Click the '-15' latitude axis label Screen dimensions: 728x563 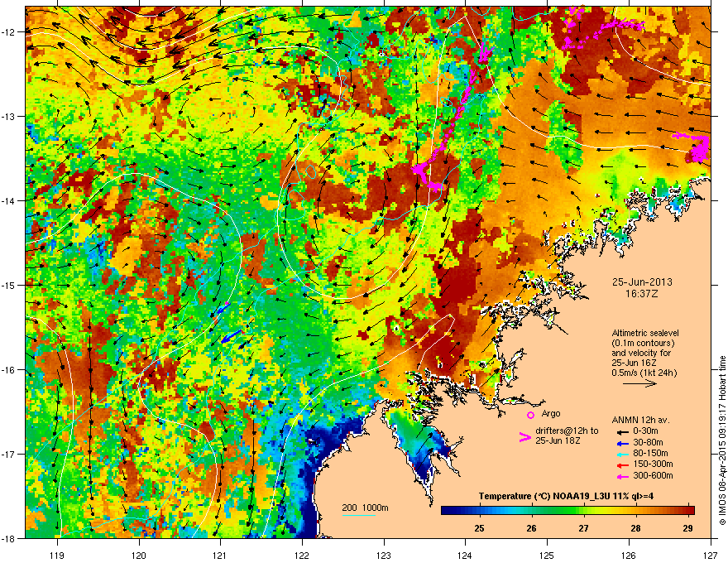coord(9,285)
